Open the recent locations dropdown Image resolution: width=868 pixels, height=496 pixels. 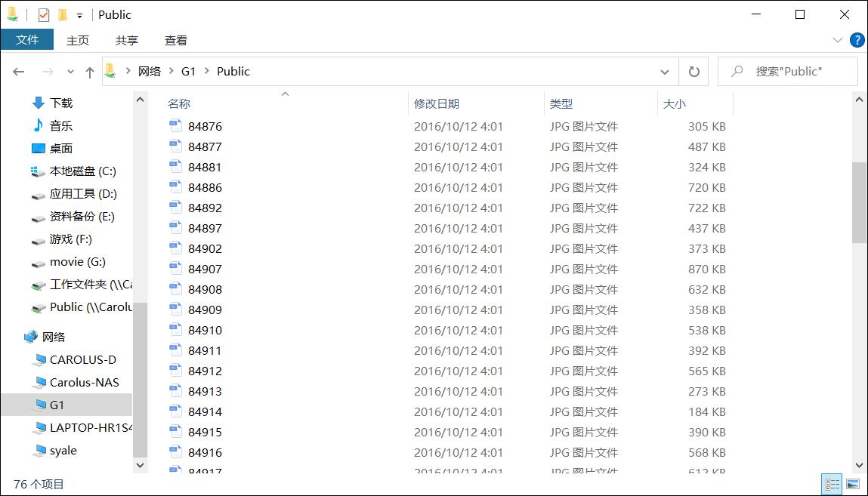point(70,72)
